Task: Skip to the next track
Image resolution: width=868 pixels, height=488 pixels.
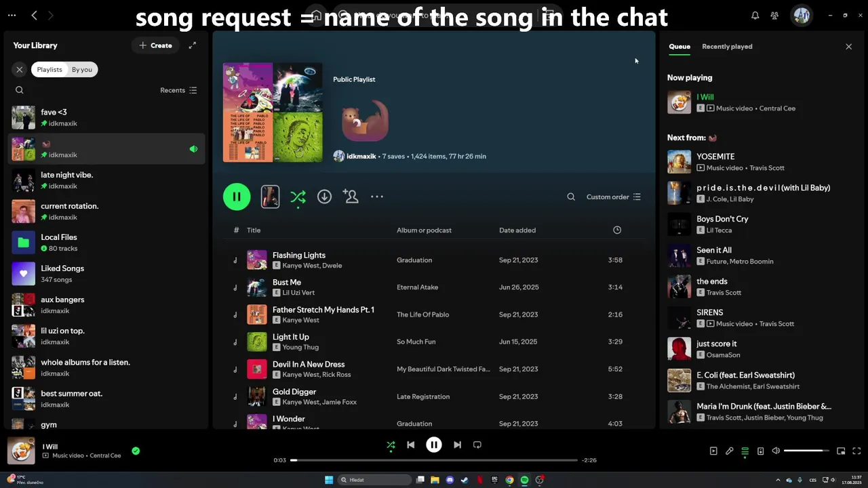Action: (457, 445)
